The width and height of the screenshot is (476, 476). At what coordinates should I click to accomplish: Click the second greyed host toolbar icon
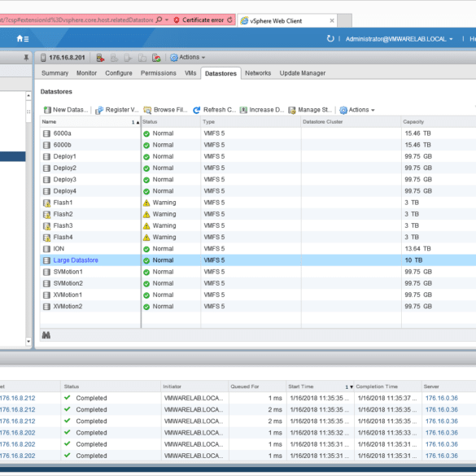[114, 58]
